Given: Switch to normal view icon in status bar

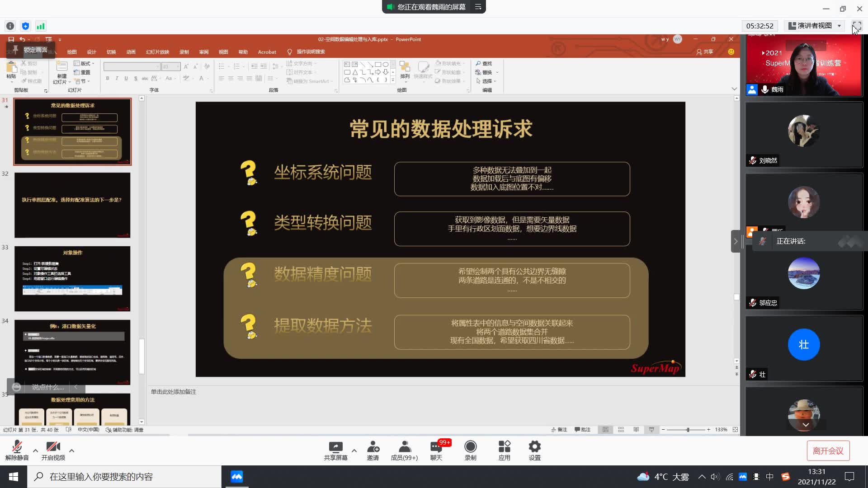Looking at the screenshot, I should point(605,430).
